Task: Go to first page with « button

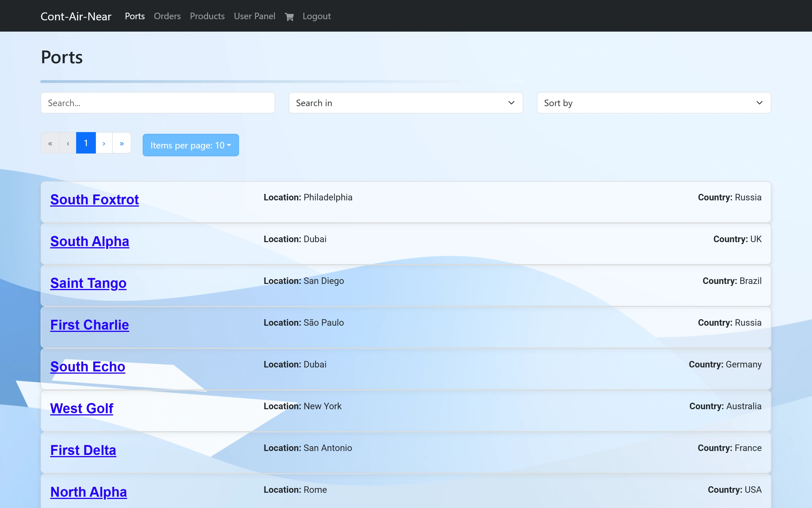Action: pos(50,143)
